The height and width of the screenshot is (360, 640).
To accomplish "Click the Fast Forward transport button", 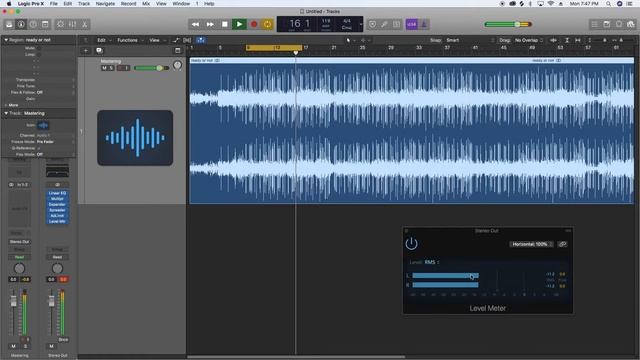I will click(x=210, y=24).
